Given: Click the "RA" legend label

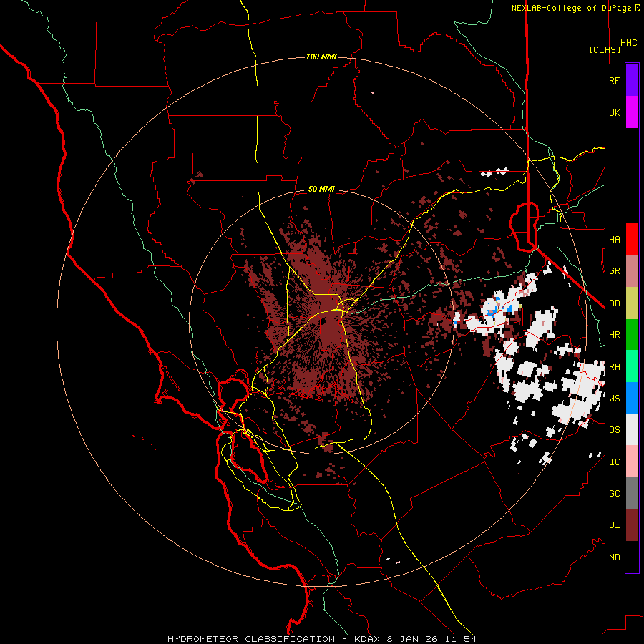Looking at the screenshot, I should click(x=614, y=367).
